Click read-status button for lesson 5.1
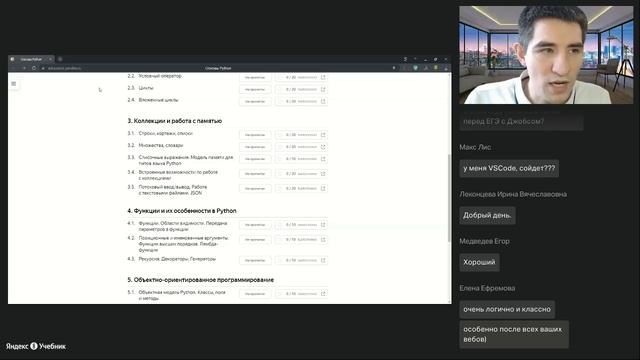Viewport: 640px width, 360px height. pos(255,294)
